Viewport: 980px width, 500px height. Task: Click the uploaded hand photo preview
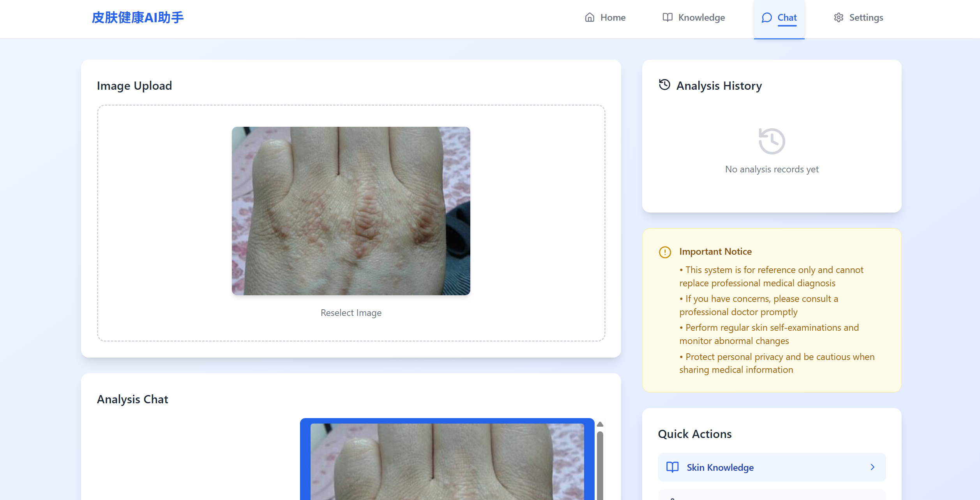coord(351,211)
